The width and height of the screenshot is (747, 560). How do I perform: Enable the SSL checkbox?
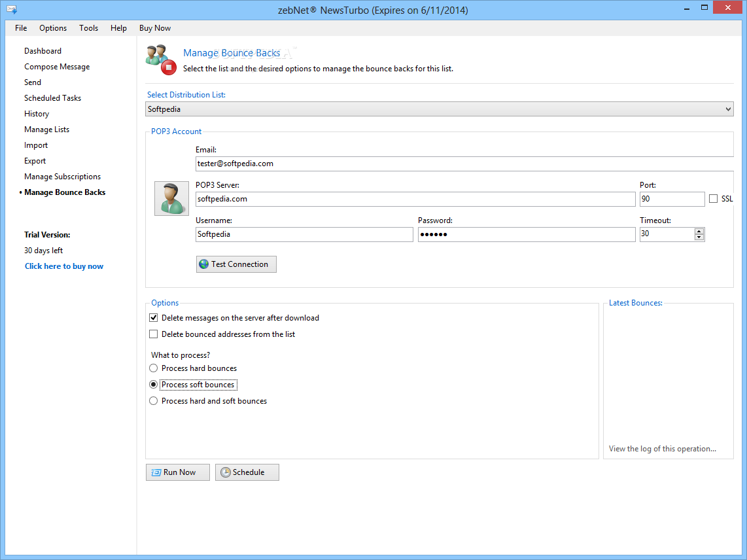(x=713, y=199)
